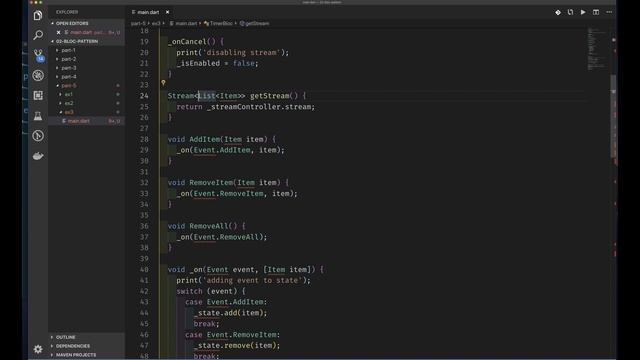Click '_onCancel' on line 19
The image size is (640, 360).
tap(187, 42)
